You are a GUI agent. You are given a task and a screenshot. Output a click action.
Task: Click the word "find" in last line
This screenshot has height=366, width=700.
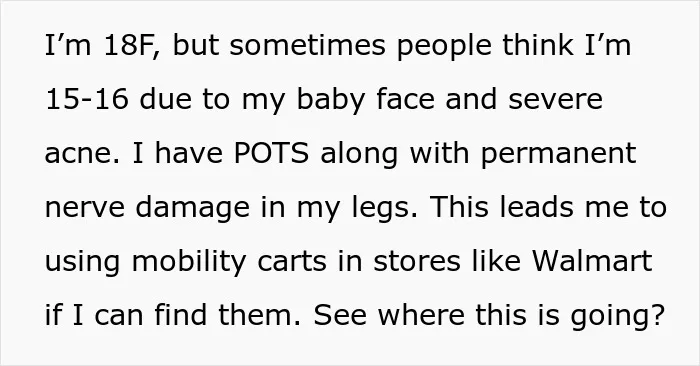point(181,314)
